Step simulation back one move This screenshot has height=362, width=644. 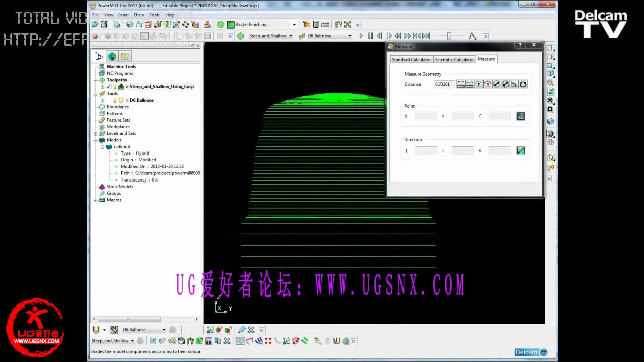click(379, 36)
